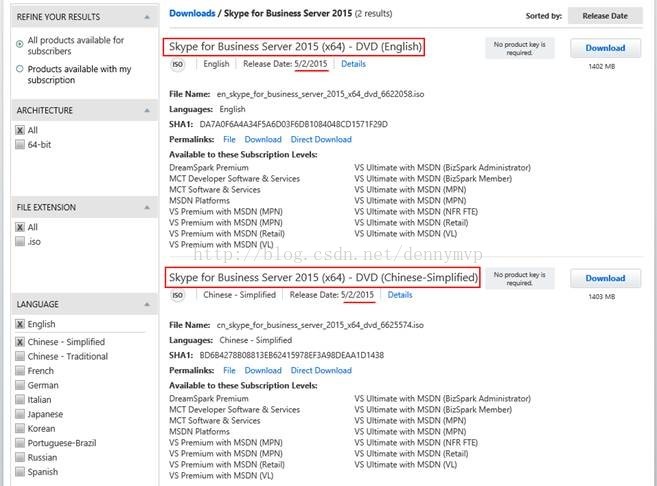Uncheck Chinese - Simplified language filter

tap(20, 342)
